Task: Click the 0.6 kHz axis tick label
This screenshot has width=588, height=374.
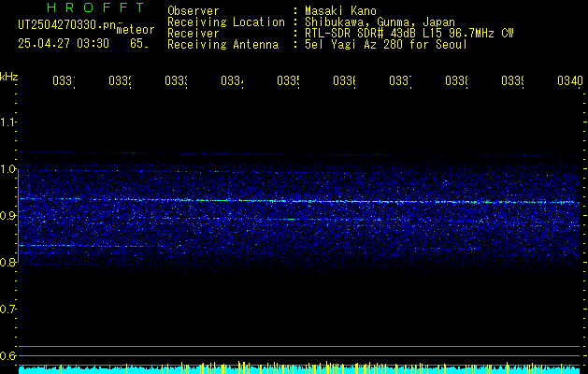Action: [x=7, y=355]
